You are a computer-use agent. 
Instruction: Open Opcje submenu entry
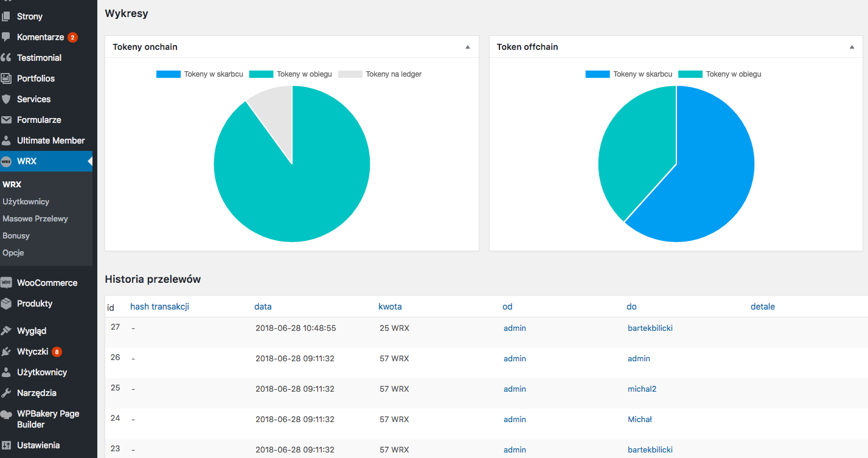[13, 252]
